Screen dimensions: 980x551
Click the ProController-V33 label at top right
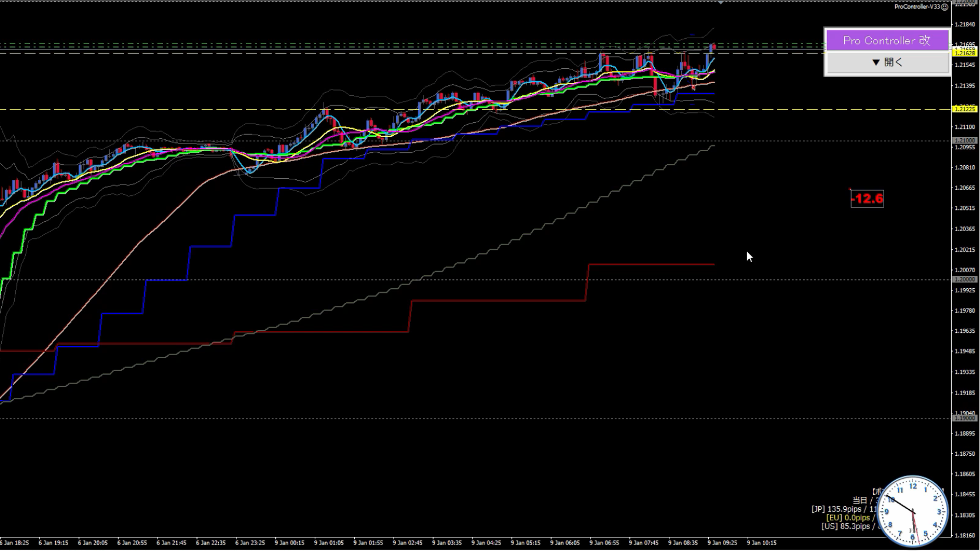click(x=917, y=7)
